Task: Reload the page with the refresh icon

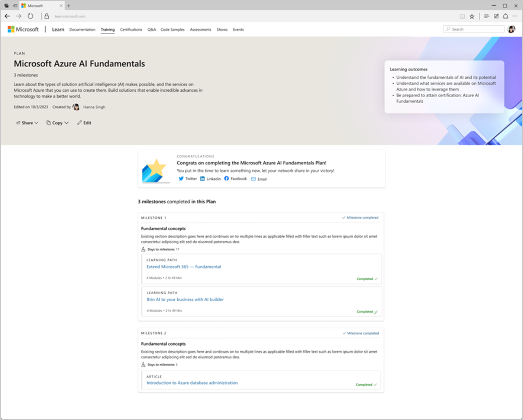Action: [x=30, y=16]
